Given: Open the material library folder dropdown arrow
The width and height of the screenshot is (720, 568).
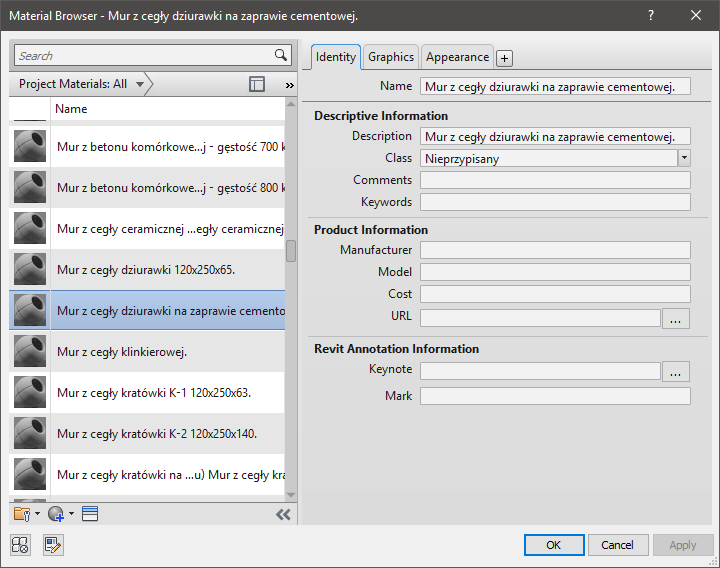Looking at the screenshot, I should point(38,513).
